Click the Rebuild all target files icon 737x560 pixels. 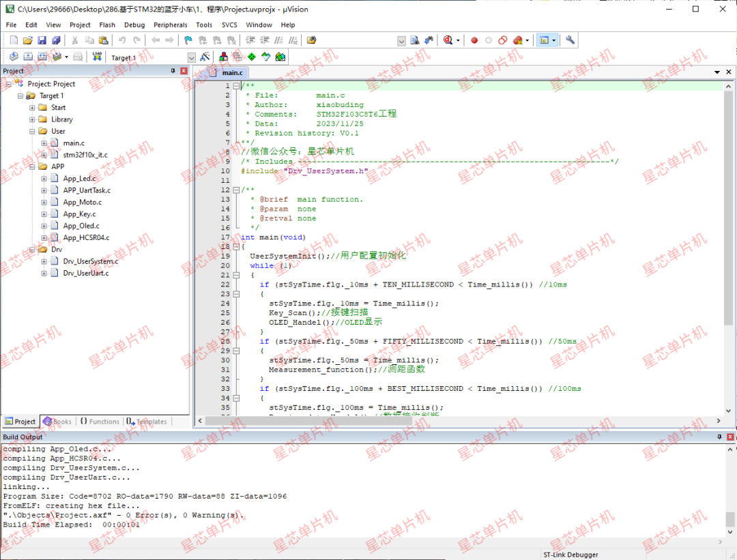pyautogui.click(x=42, y=57)
